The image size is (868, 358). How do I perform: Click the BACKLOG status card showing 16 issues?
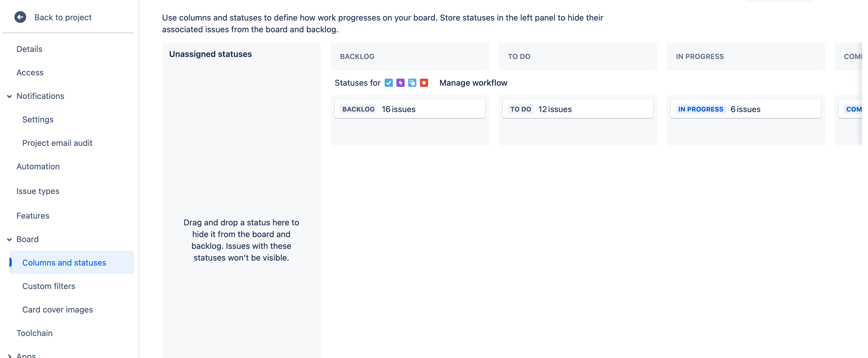click(410, 109)
